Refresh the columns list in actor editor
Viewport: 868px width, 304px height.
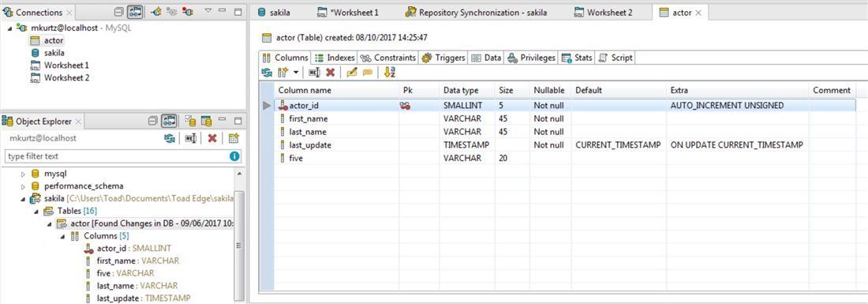coord(267,73)
